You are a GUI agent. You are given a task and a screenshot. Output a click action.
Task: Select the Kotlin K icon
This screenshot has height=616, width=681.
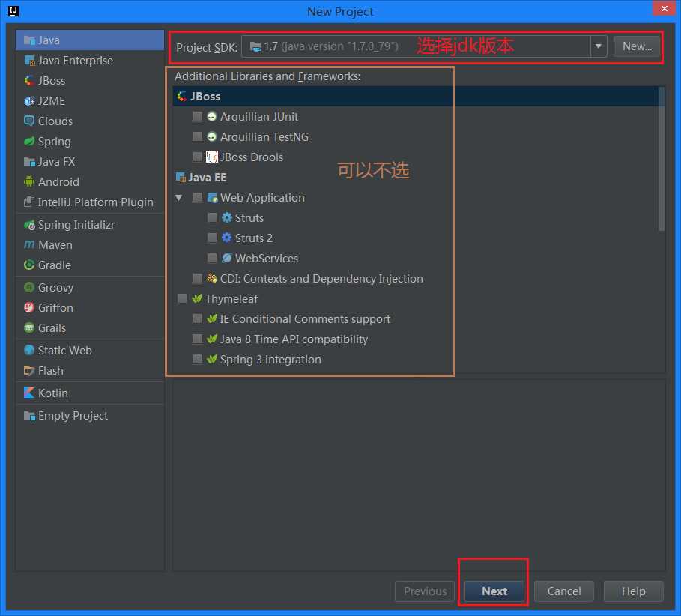click(29, 393)
